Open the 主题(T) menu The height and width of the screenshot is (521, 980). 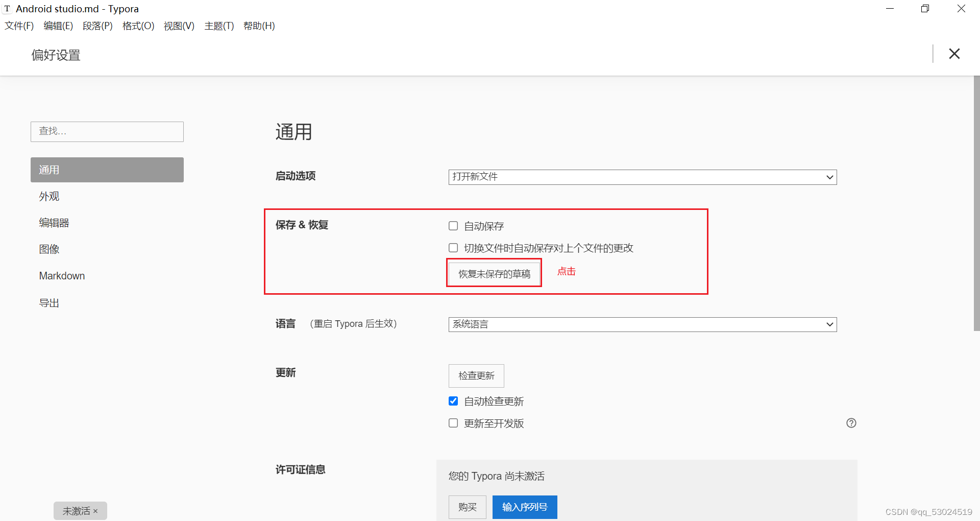pyautogui.click(x=219, y=26)
